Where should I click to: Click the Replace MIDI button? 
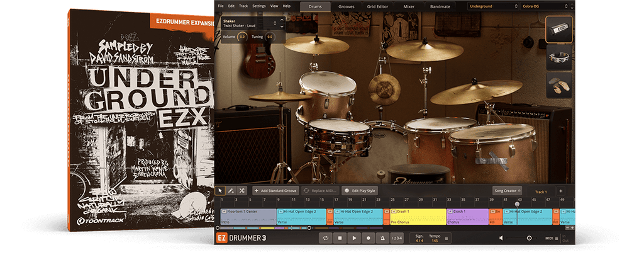point(320,191)
